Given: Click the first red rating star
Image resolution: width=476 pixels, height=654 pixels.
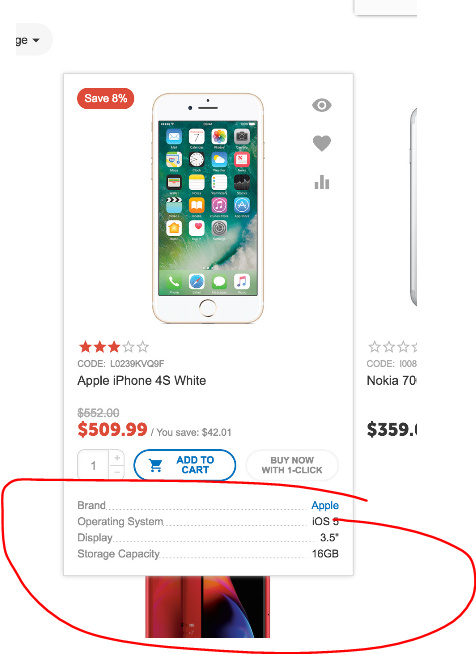Looking at the screenshot, I should 85,347.
